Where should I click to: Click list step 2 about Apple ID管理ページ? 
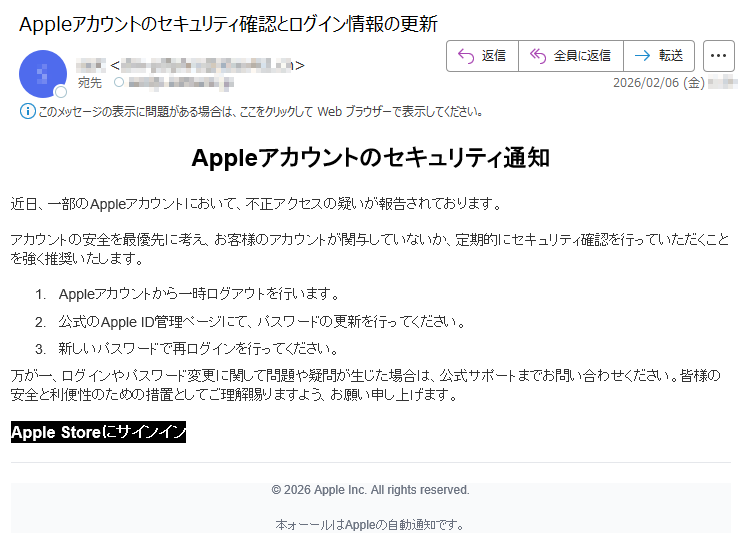(262, 322)
